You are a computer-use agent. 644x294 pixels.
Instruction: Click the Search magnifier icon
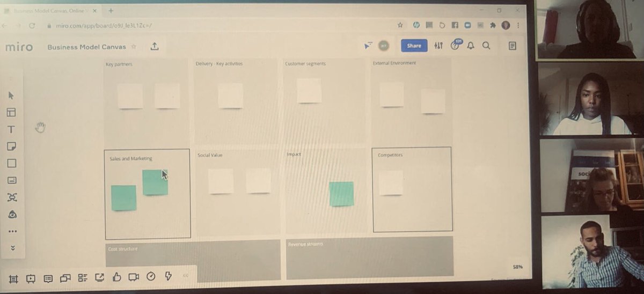click(x=486, y=46)
